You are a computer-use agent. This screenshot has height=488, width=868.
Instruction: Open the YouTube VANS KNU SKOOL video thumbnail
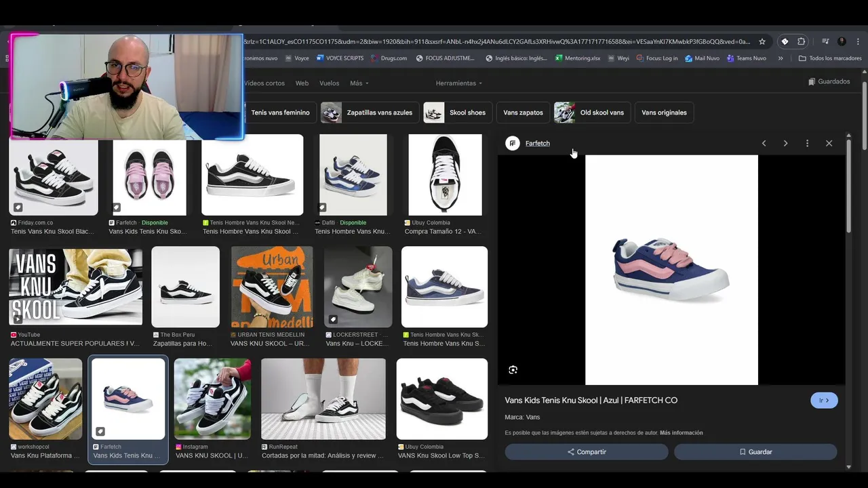tap(76, 287)
